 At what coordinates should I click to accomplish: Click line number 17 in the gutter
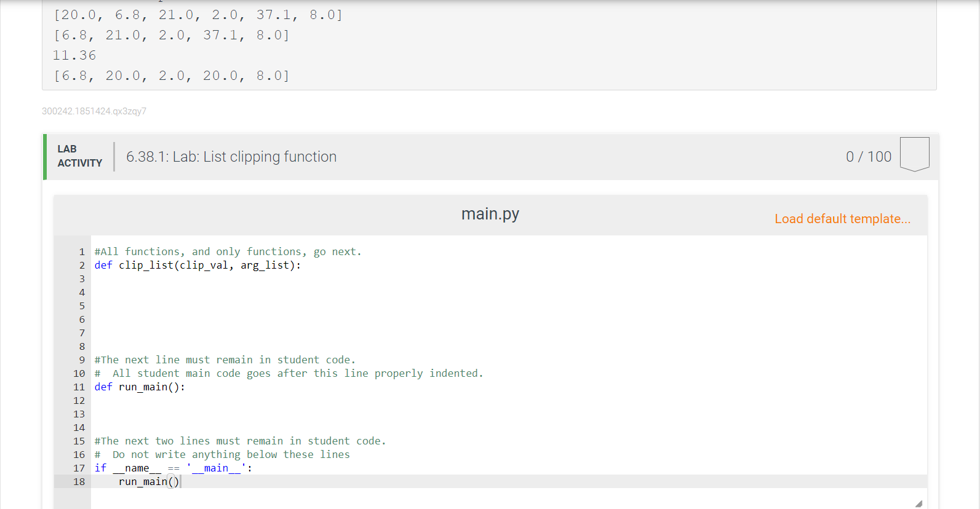point(79,468)
